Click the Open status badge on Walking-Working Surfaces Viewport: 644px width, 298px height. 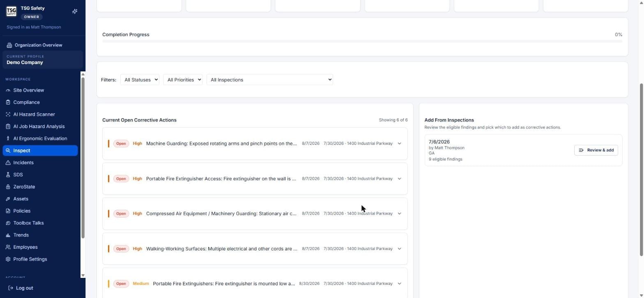tap(121, 249)
